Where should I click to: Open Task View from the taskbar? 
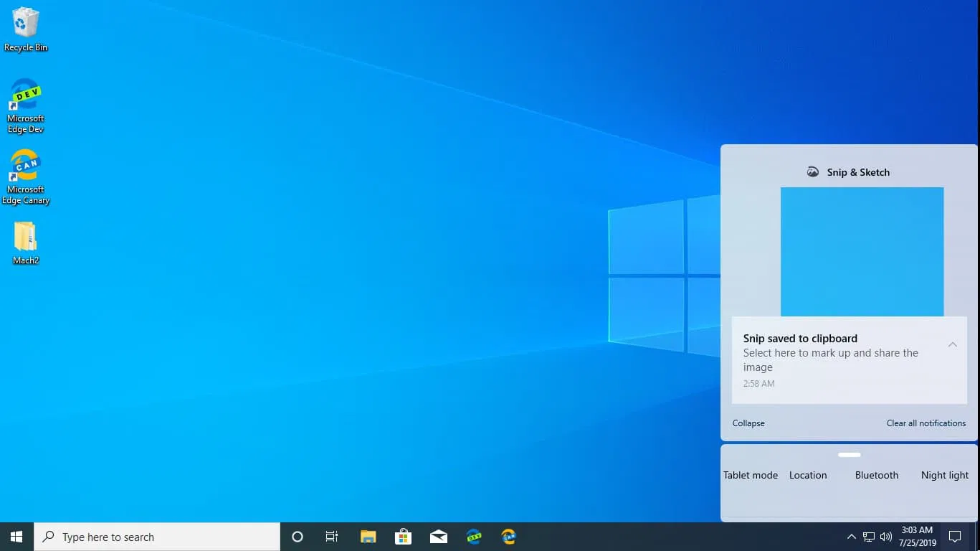tap(332, 536)
